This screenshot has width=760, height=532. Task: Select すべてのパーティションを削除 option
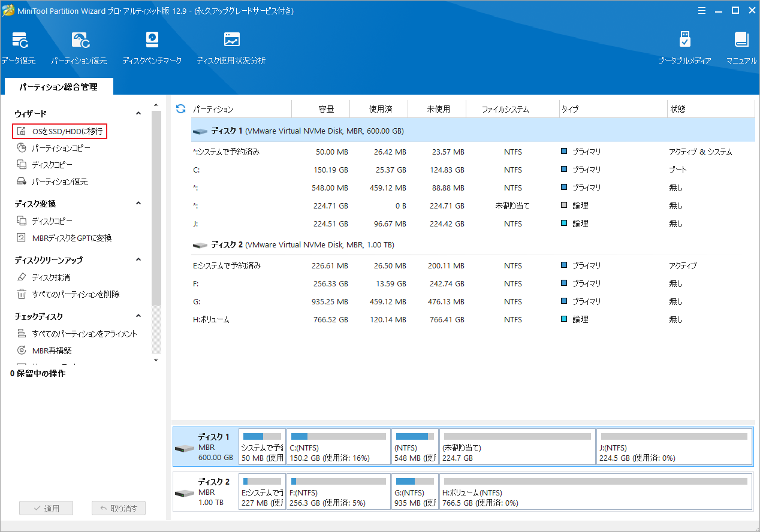(x=75, y=294)
